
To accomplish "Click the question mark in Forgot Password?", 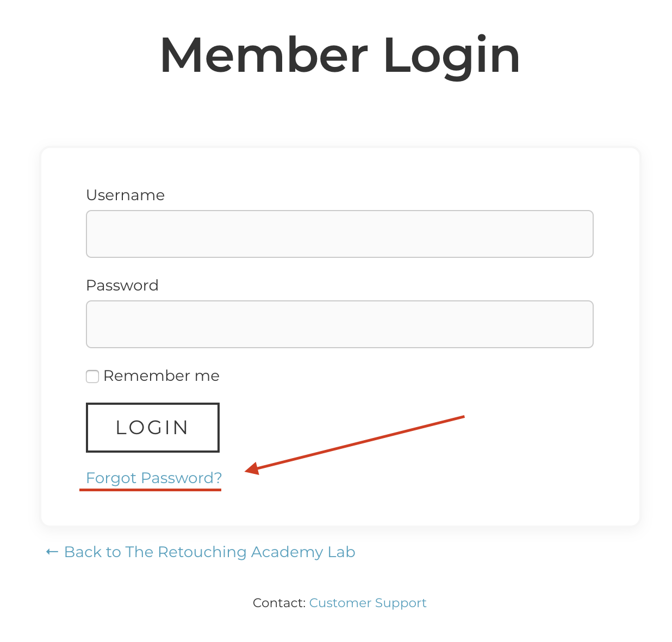I will pyautogui.click(x=218, y=478).
